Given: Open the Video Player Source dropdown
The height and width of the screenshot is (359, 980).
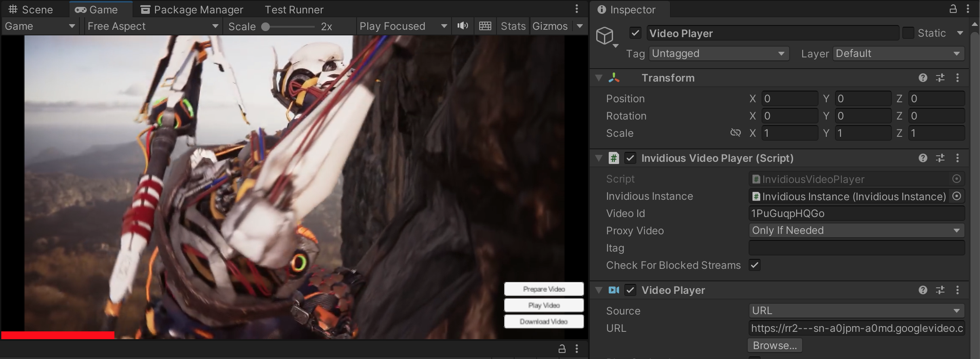Looking at the screenshot, I should (857, 311).
